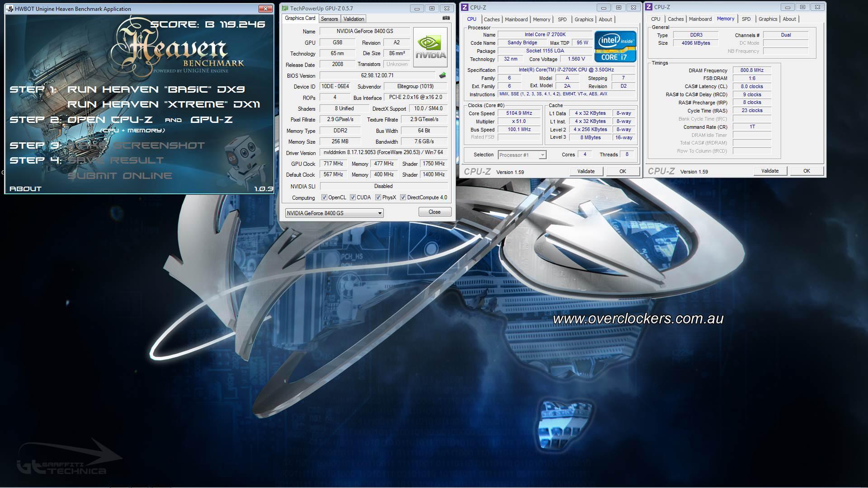Click SAVE RESULT in the Heaven window
This screenshot has width=868, height=488.
(115, 160)
